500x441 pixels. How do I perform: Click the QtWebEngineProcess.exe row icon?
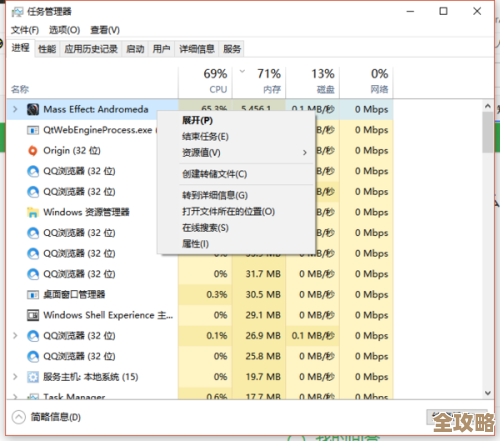(x=33, y=130)
